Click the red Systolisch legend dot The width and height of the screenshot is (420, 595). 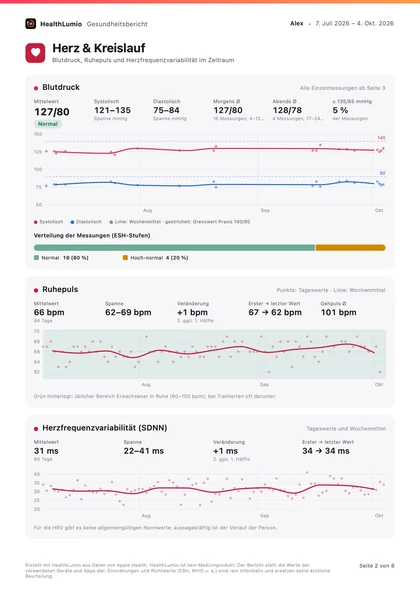coord(36,222)
